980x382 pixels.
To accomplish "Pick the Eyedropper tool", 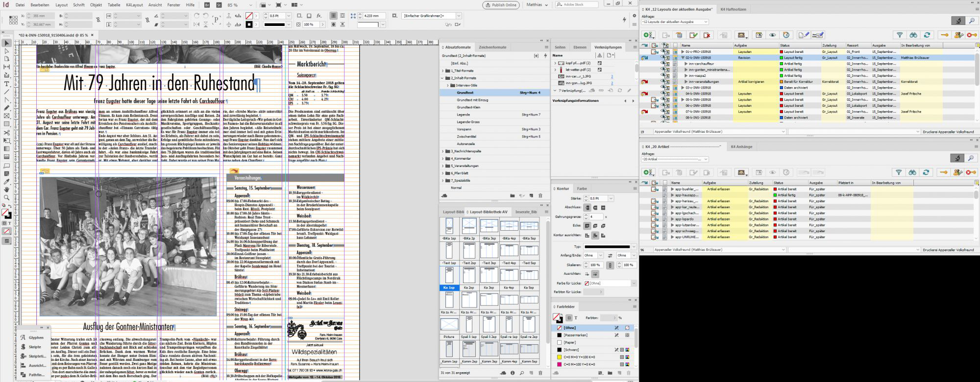I will [x=6, y=182].
